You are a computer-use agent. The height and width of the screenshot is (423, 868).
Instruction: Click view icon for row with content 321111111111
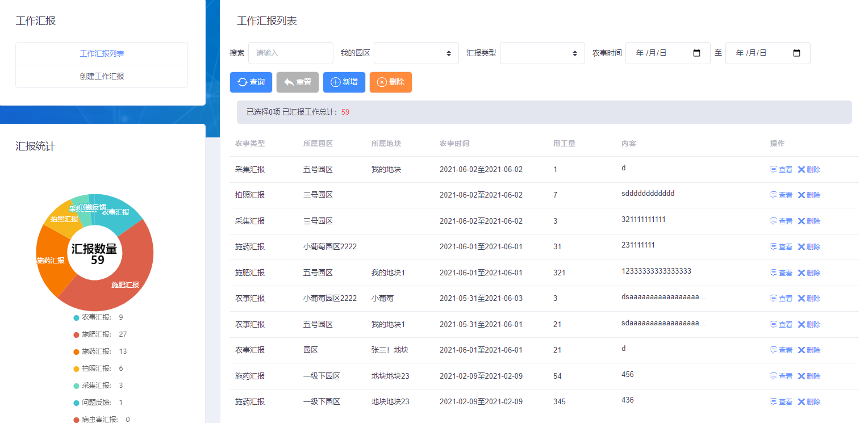tap(774, 221)
